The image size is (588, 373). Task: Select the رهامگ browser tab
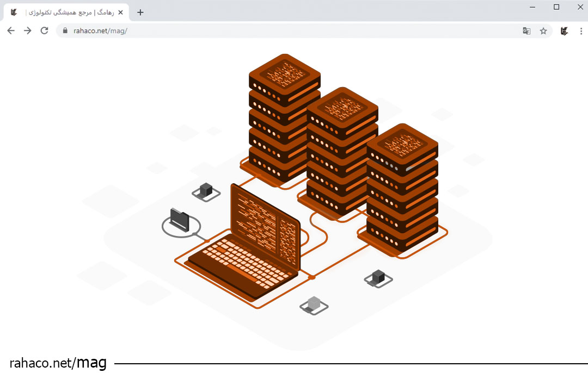point(65,13)
